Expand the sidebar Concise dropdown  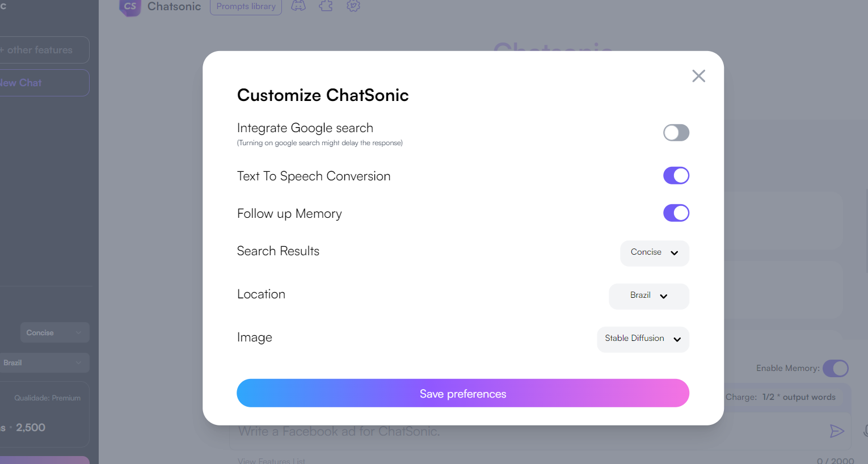55,332
